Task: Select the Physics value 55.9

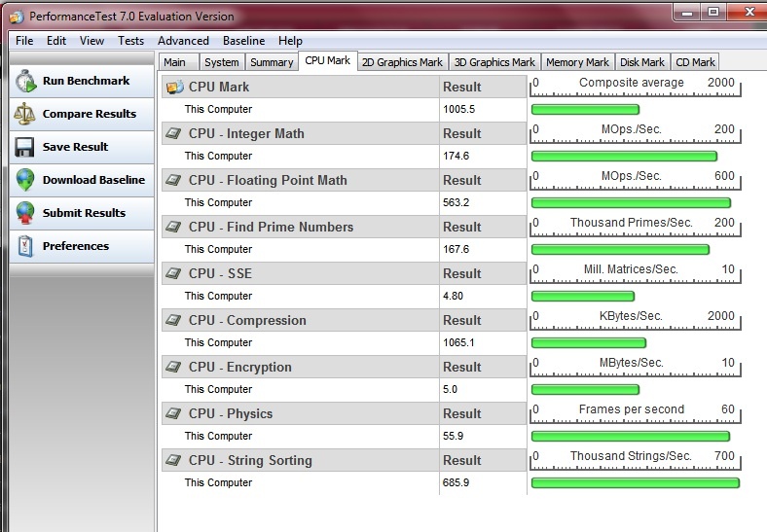Action: [453, 436]
